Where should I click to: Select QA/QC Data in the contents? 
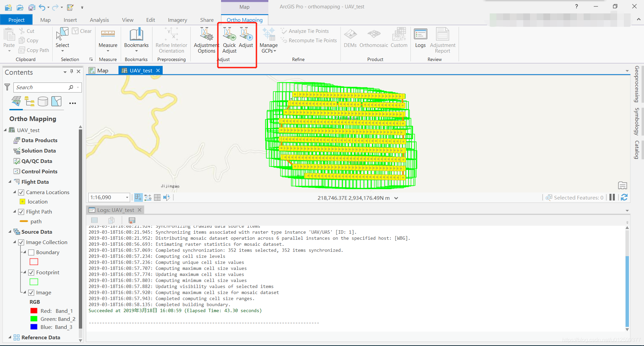click(x=37, y=161)
